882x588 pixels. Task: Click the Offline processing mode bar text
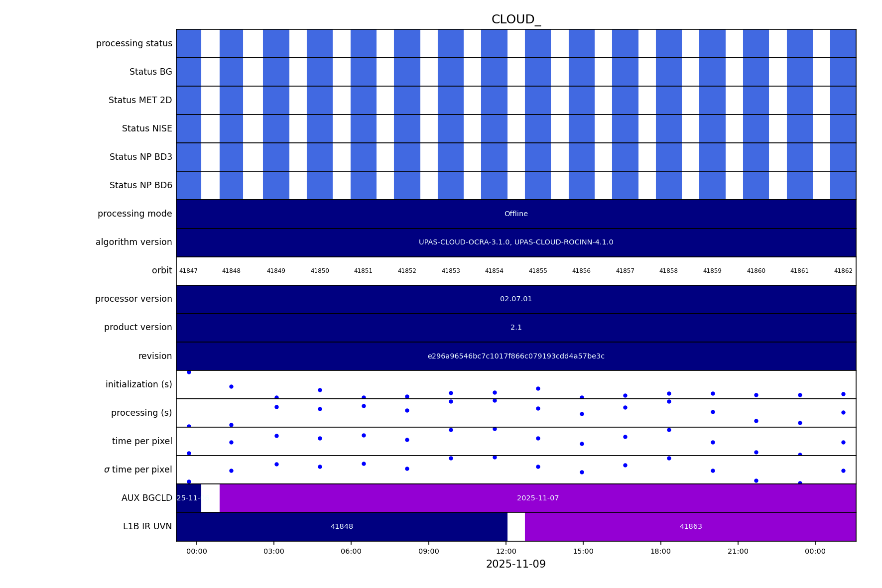tap(515, 214)
